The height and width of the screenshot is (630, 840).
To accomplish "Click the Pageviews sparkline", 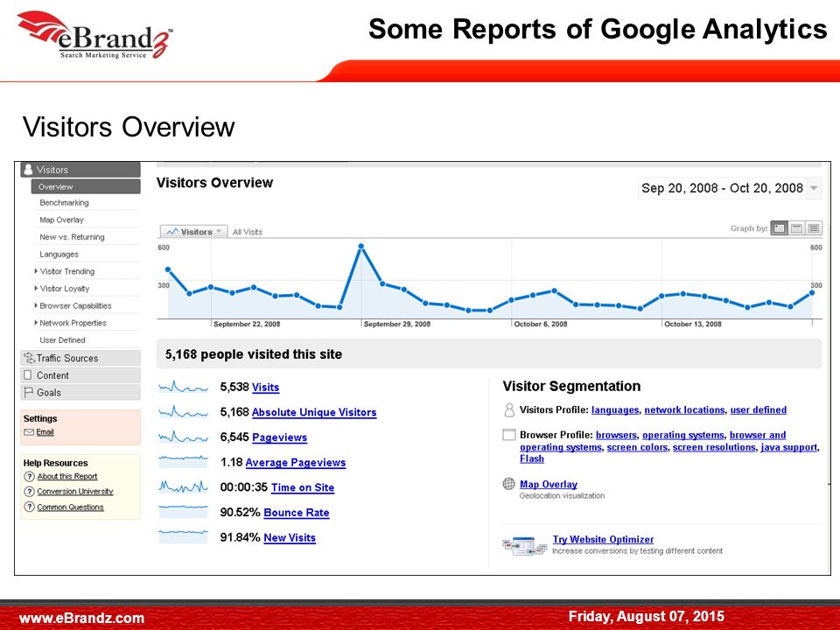I will (183, 437).
